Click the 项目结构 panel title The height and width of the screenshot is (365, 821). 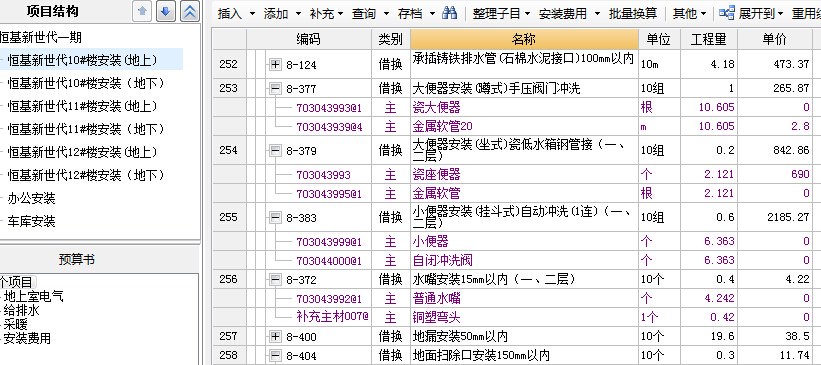coord(52,12)
